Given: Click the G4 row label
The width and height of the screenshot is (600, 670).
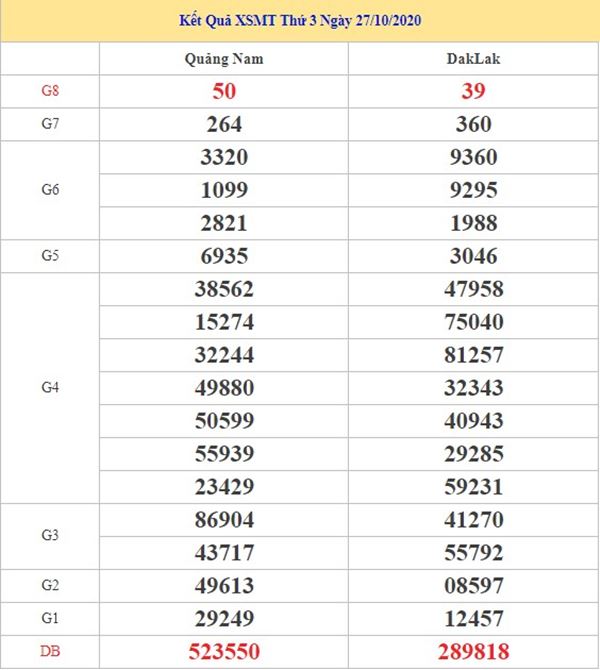Looking at the screenshot, I should click(50, 388).
